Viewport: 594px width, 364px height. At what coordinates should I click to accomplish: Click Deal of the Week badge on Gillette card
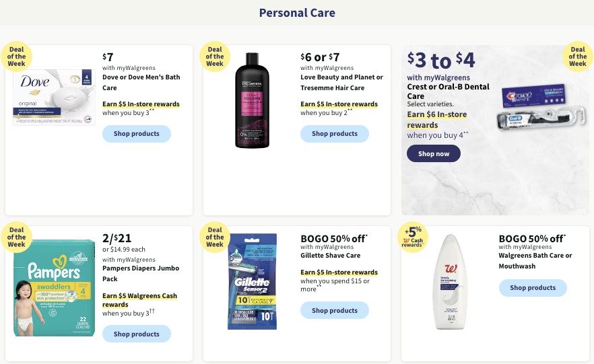215,237
